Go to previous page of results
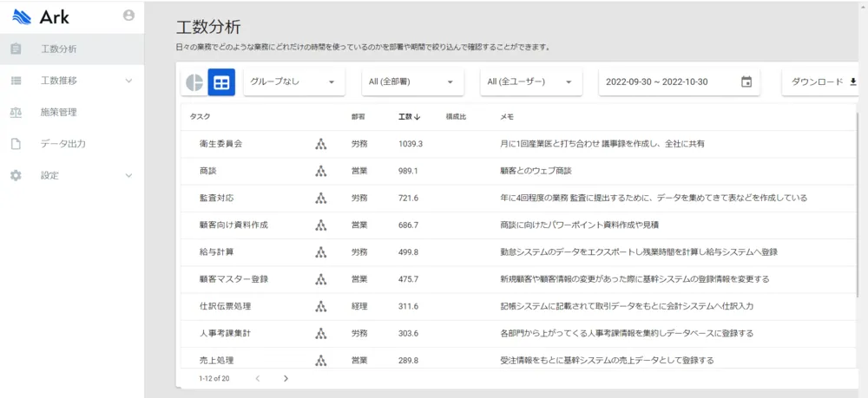The width and height of the screenshot is (868, 398). click(x=258, y=379)
